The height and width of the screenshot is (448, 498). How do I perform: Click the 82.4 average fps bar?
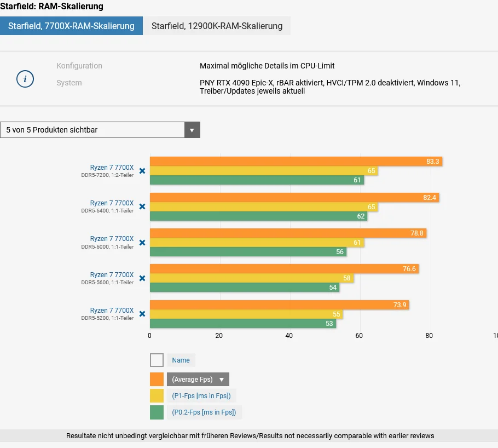pyautogui.click(x=294, y=198)
